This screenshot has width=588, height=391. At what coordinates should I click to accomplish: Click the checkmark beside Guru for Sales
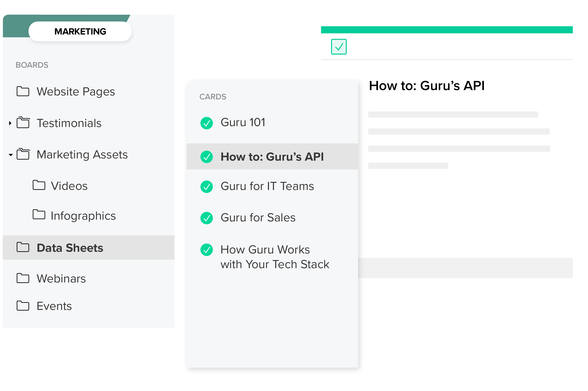pyautogui.click(x=206, y=218)
